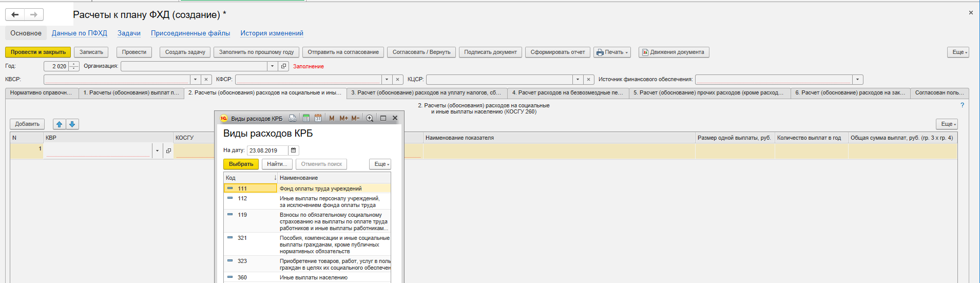Open the calendar icon in the КРБ dialog title bar
Image resolution: width=980 pixels, height=283 pixels.
[318, 118]
